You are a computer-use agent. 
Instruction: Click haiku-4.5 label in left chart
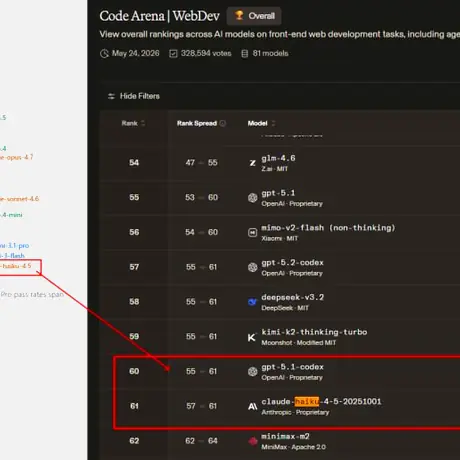16,266
